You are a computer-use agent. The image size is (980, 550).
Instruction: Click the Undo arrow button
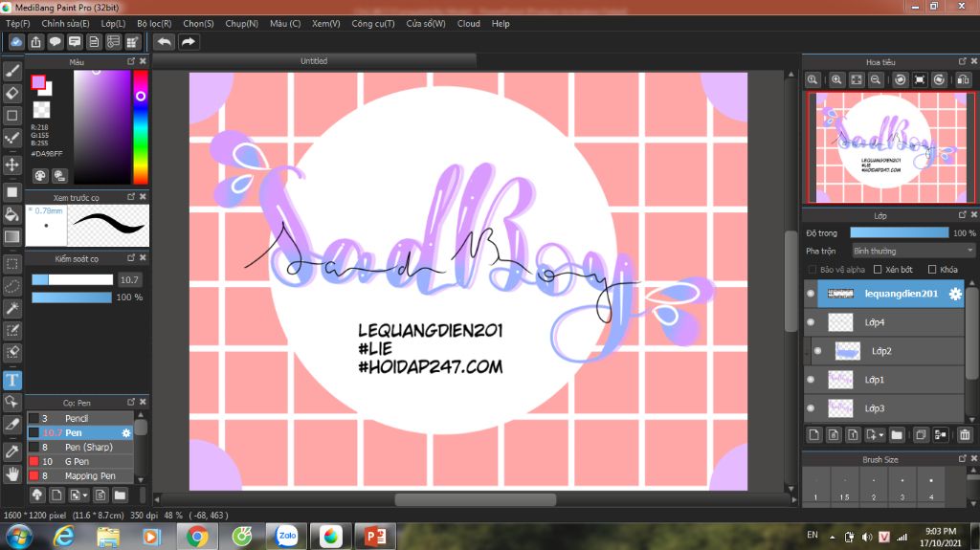(x=165, y=42)
